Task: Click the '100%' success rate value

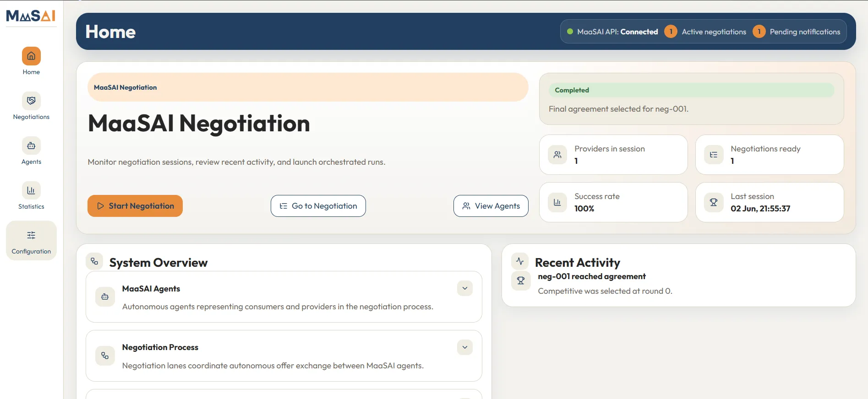Action: [x=584, y=209]
